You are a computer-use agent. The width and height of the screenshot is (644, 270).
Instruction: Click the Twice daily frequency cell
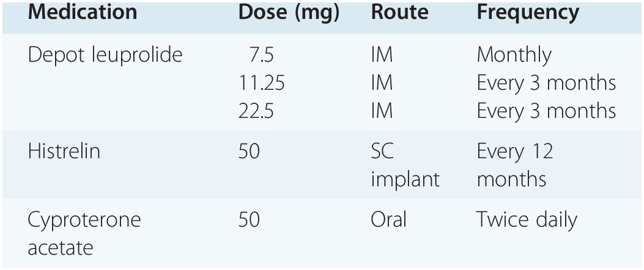coord(527,220)
